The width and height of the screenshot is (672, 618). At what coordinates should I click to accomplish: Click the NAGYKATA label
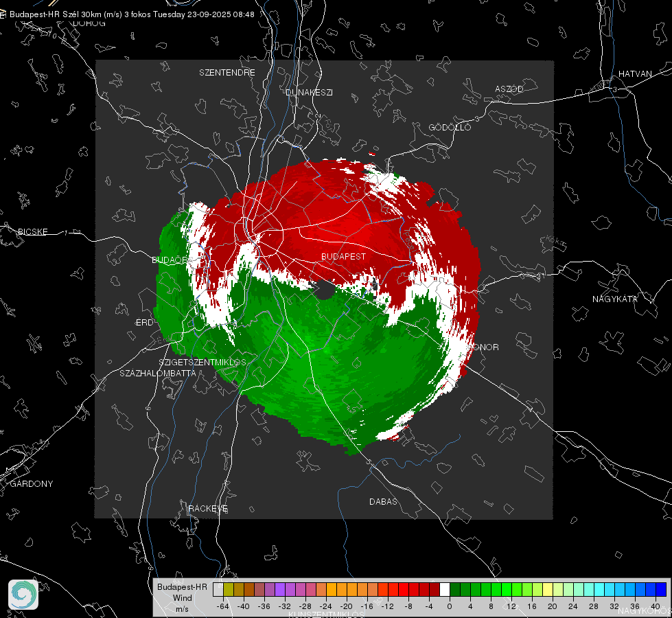[614, 299]
